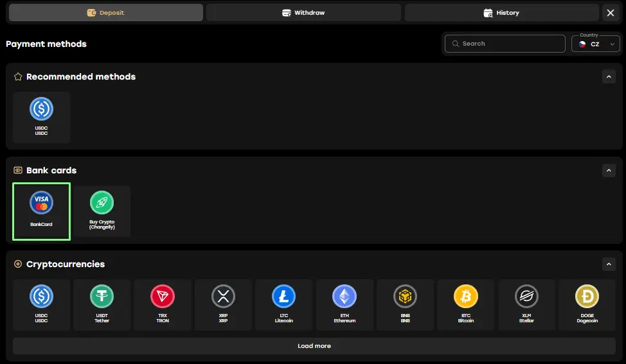Collapse the Cryptocurrencies section

(609, 264)
